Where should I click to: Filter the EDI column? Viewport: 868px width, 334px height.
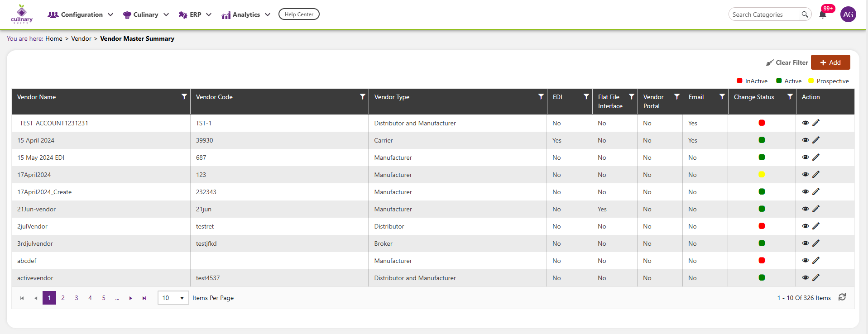click(x=586, y=96)
